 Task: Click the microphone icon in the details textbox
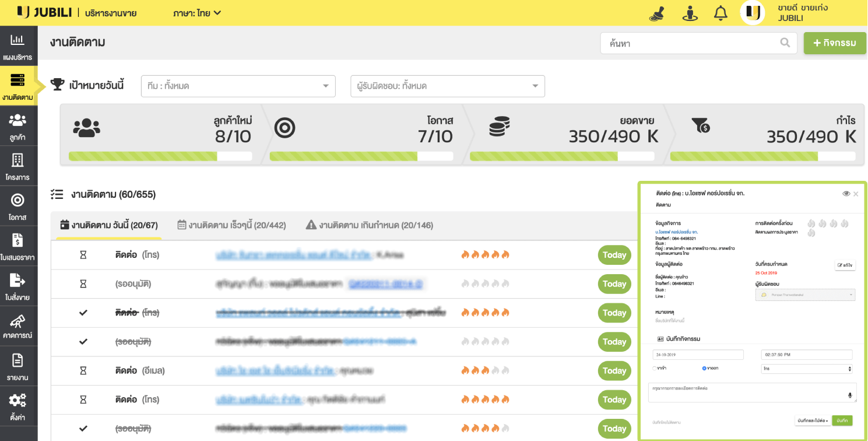(850, 395)
